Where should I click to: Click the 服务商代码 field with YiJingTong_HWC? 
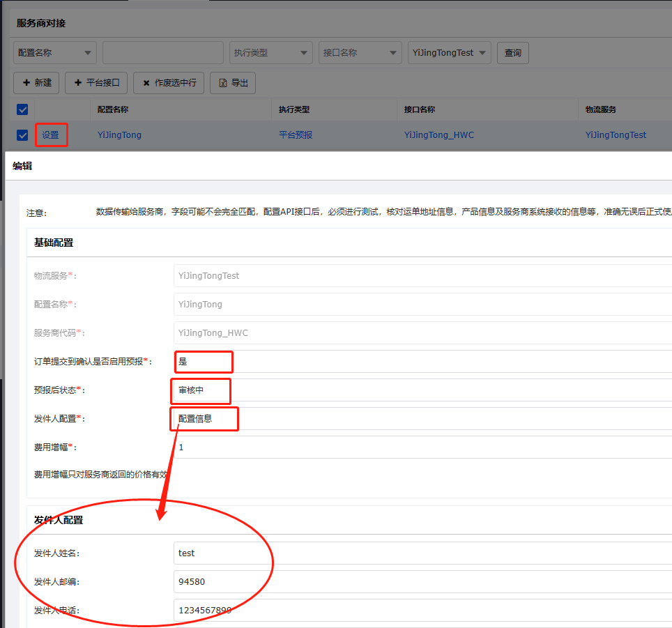pos(422,333)
